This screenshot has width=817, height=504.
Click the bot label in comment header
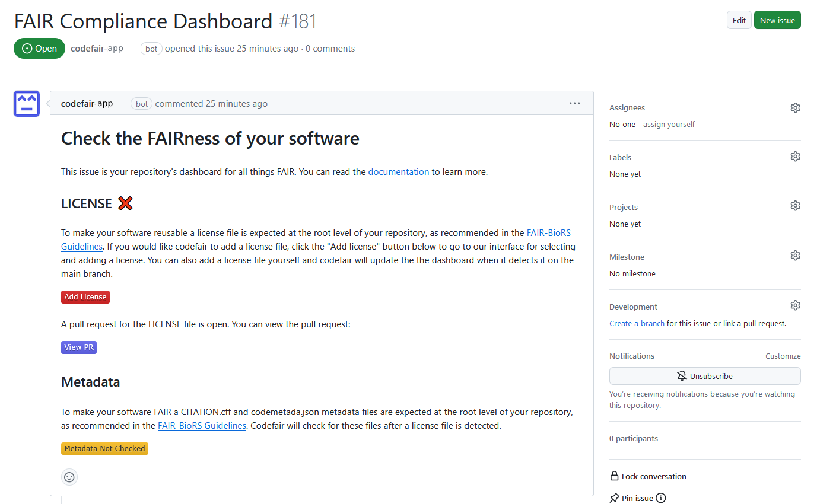coord(142,104)
